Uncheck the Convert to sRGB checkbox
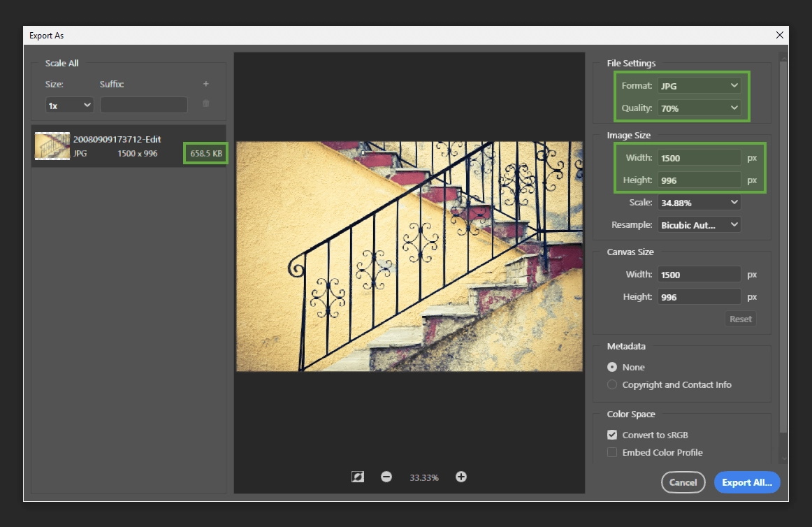This screenshot has height=527, width=812. (x=612, y=435)
